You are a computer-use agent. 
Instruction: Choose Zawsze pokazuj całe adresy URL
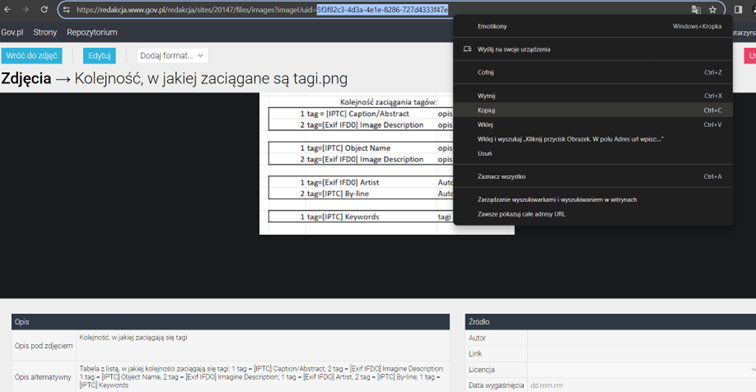(593, 214)
